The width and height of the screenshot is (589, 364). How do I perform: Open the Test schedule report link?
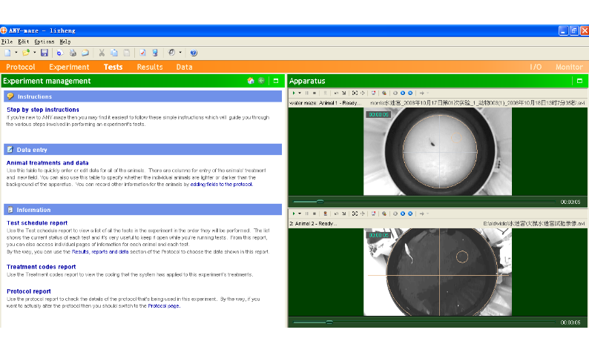point(37,222)
